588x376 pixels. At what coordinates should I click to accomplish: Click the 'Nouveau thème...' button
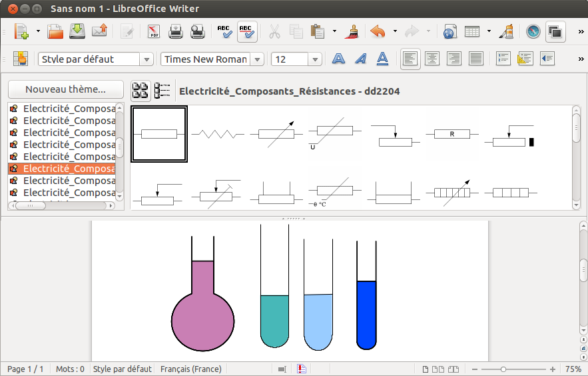(x=66, y=89)
